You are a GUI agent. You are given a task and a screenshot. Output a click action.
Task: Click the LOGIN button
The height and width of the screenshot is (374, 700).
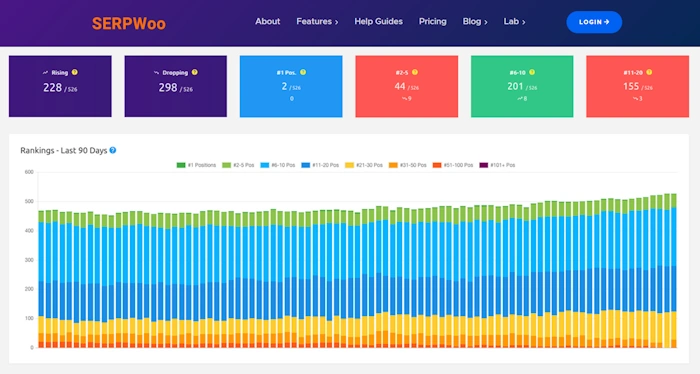pos(594,22)
